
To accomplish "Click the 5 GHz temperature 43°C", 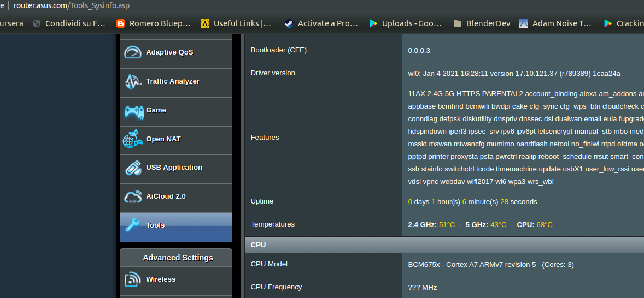I will [498, 225].
